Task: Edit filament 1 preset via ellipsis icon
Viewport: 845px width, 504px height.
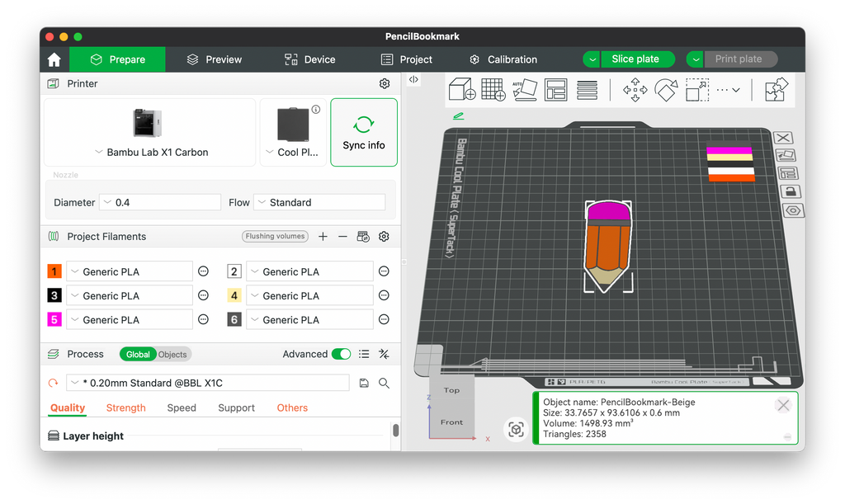Action: tap(203, 271)
